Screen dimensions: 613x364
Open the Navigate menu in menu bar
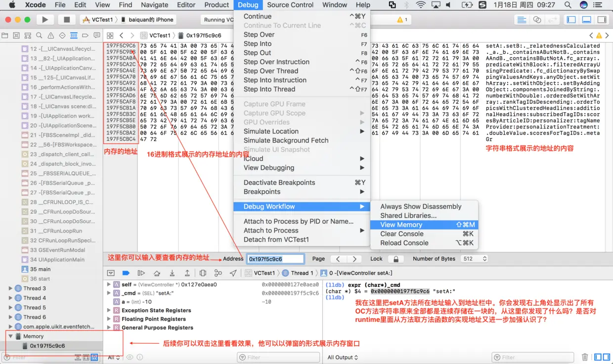point(154,5)
